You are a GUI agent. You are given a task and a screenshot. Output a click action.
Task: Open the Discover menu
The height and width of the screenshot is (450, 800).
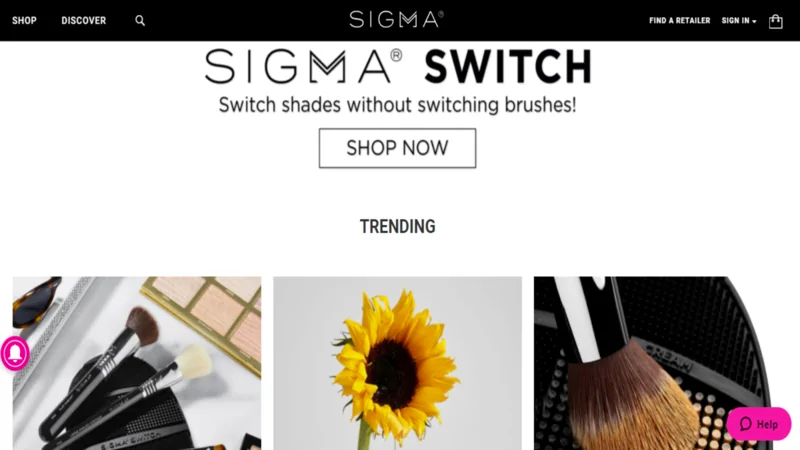tap(84, 21)
